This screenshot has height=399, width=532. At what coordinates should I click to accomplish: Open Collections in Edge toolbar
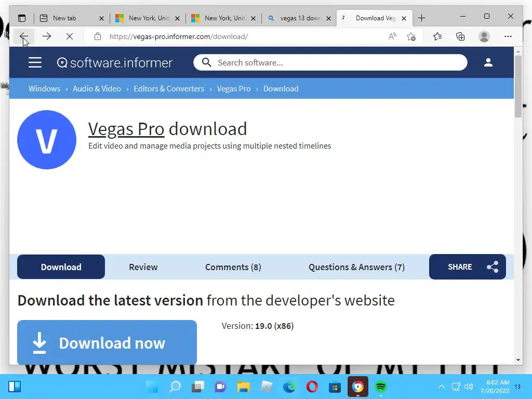pos(460,36)
